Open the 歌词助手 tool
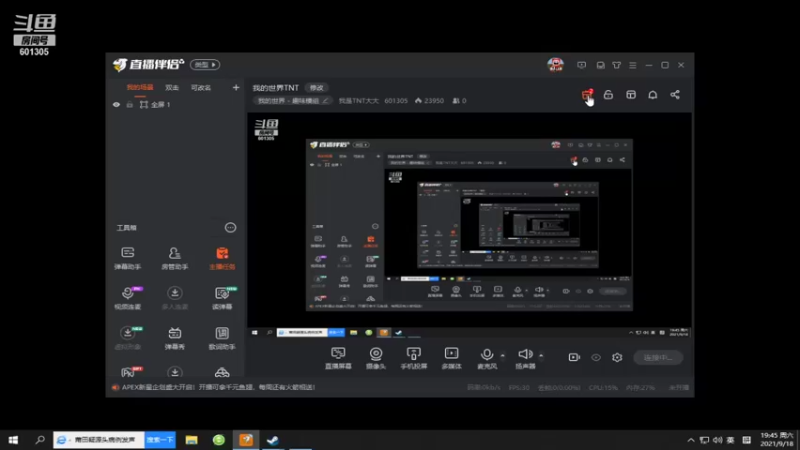Screen dimensions: 800x450 (x=222, y=338)
